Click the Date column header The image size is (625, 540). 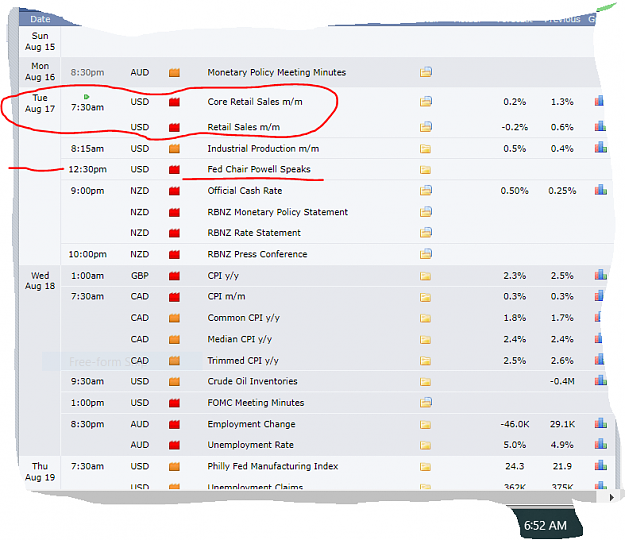click(40, 19)
